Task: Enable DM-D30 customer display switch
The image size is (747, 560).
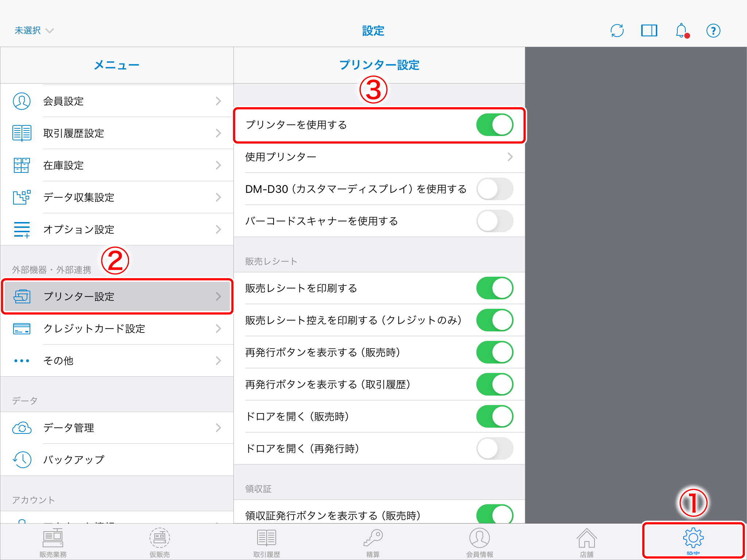Action: [x=495, y=189]
